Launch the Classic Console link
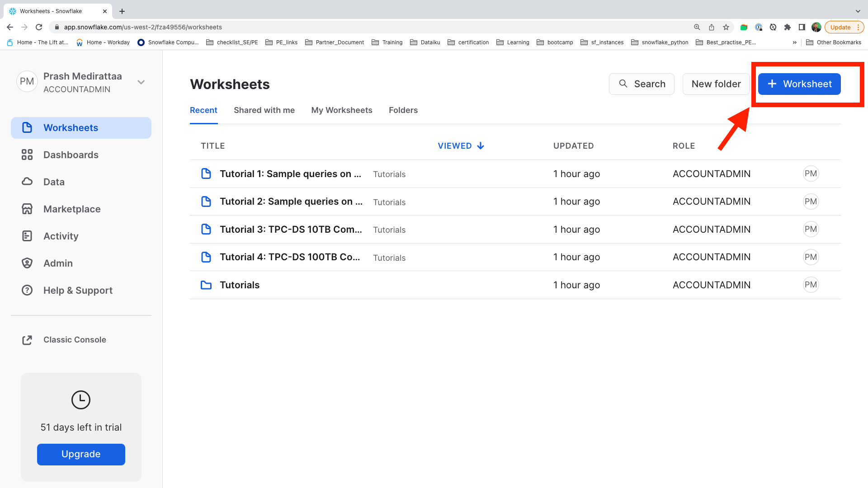The height and width of the screenshot is (488, 868). [x=74, y=340]
